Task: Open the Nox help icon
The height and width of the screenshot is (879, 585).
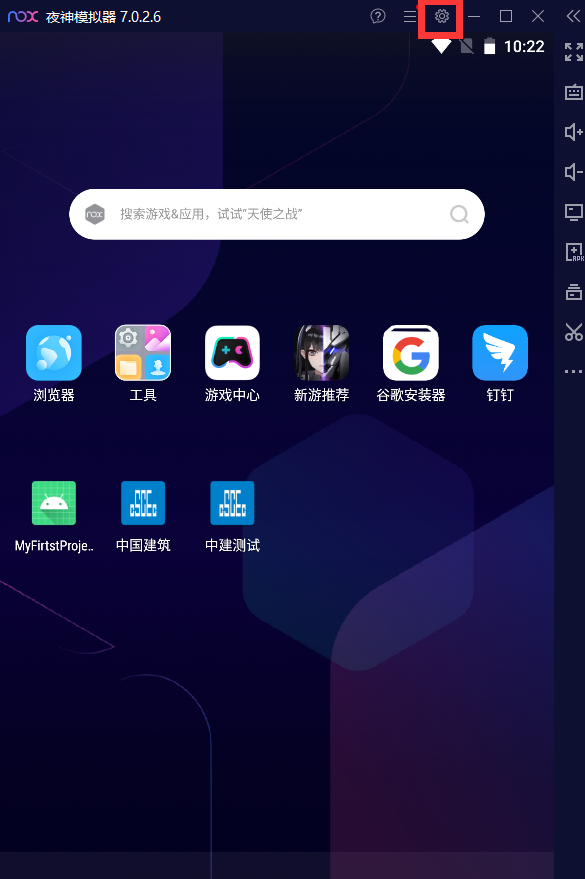Action: (378, 16)
